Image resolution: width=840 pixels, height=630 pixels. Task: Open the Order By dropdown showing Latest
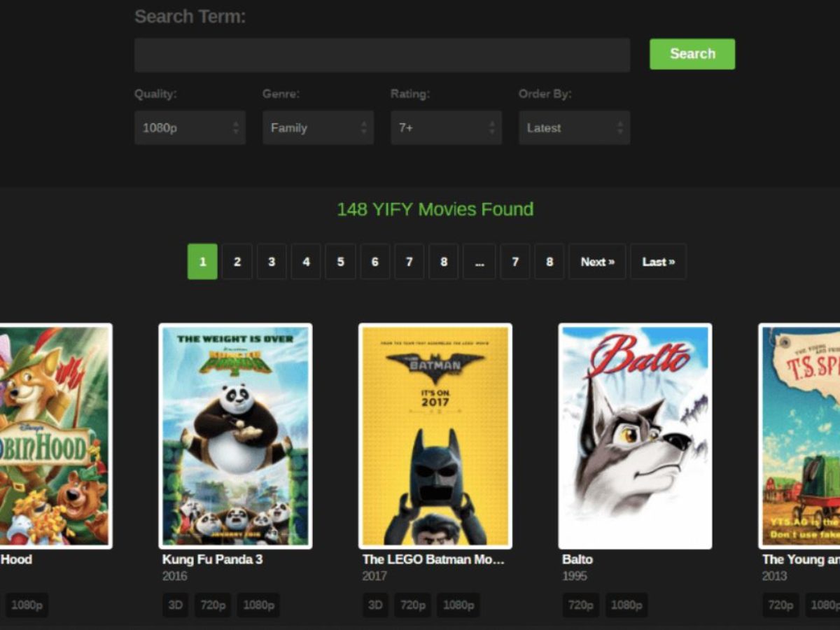click(574, 127)
